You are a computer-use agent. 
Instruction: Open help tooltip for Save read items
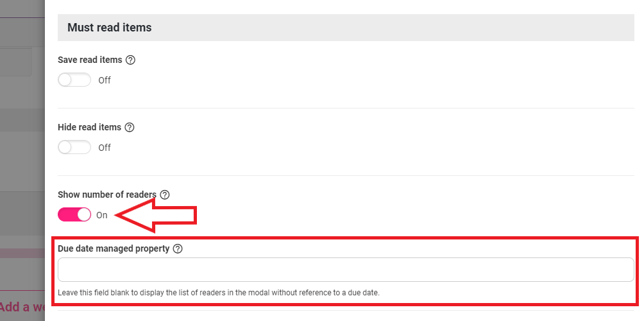click(130, 60)
